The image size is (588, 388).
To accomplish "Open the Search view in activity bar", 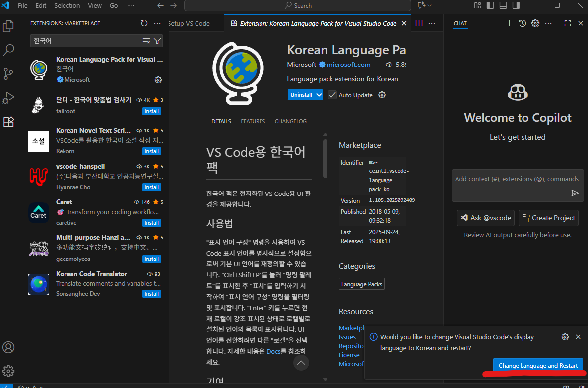I will (8, 50).
